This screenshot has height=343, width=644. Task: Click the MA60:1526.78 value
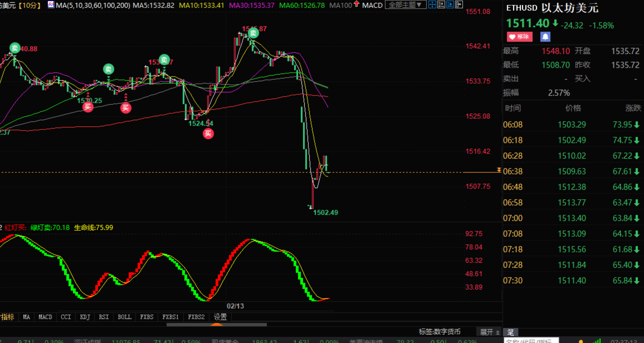(x=302, y=5)
